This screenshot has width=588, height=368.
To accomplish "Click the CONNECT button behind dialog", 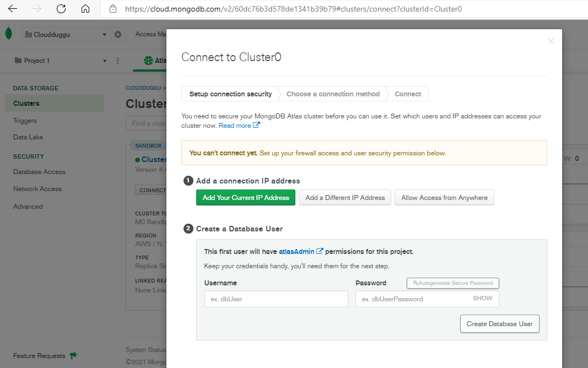I will [151, 190].
